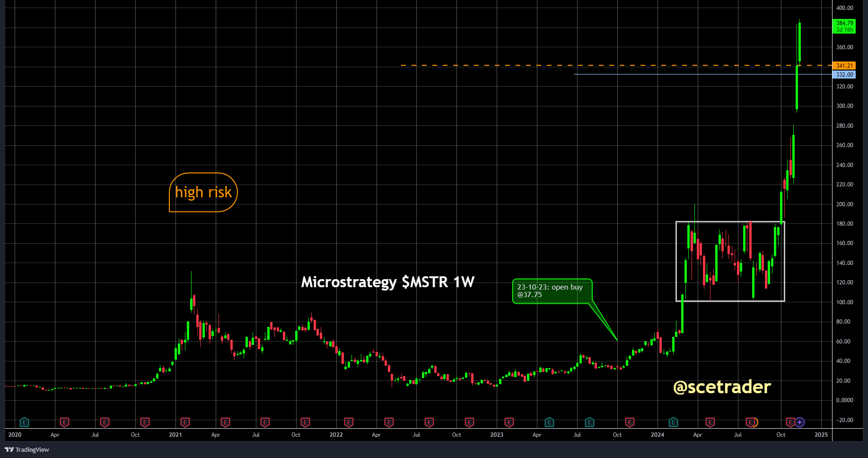Open the leftmost green earnings marker
The image size is (868, 458).
(25, 422)
